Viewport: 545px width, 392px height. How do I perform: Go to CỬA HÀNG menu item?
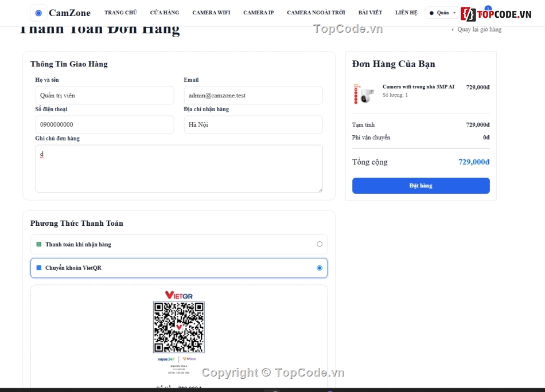coord(165,13)
